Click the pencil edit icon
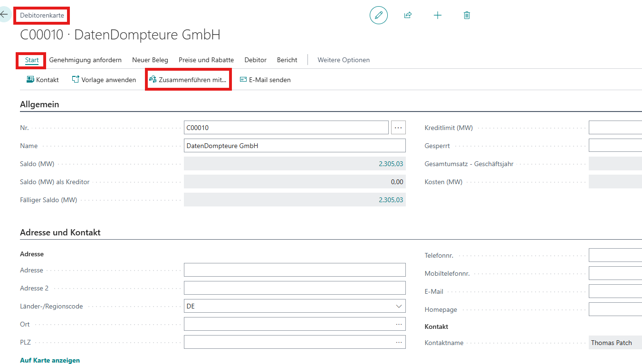Viewport: 642px width, 364px height. (x=378, y=15)
